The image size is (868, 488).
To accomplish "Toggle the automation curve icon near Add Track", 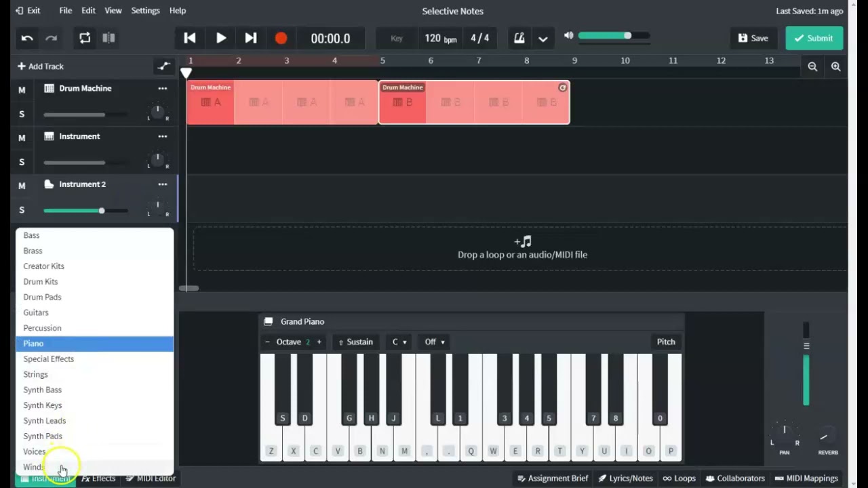I will (163, 66).
